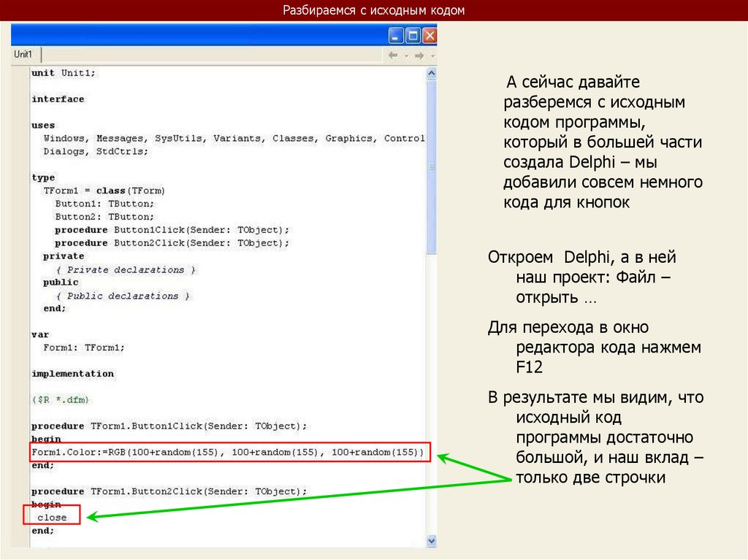The image size is (748, 560).
Task: Click the 'Button1: TButton;' declaration
Action: 104,204
